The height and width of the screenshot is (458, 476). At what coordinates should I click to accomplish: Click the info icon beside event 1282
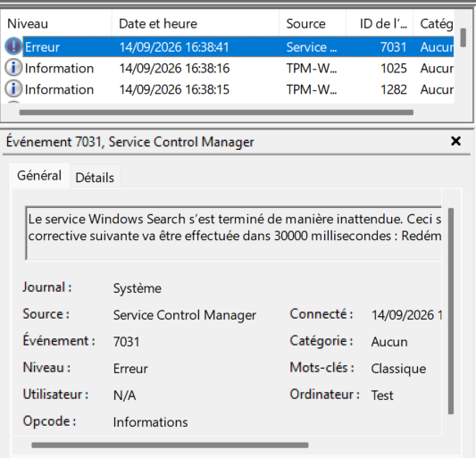pos(13,88)
